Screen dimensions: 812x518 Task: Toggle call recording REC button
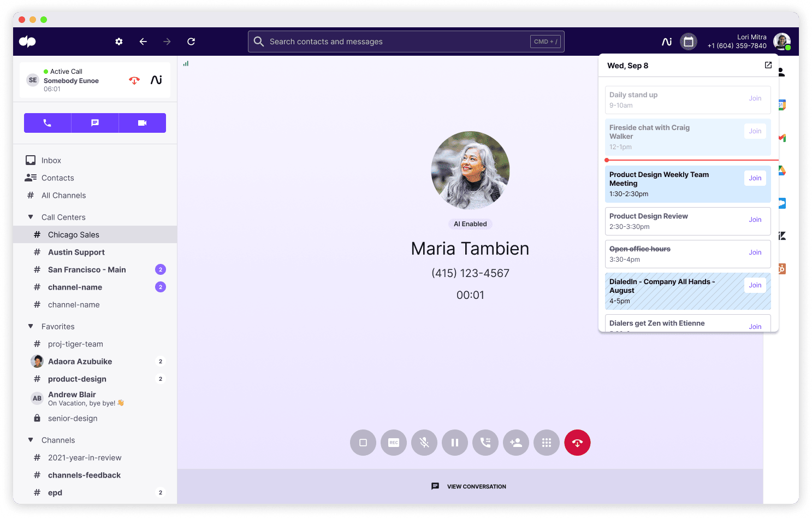point(394,443)
